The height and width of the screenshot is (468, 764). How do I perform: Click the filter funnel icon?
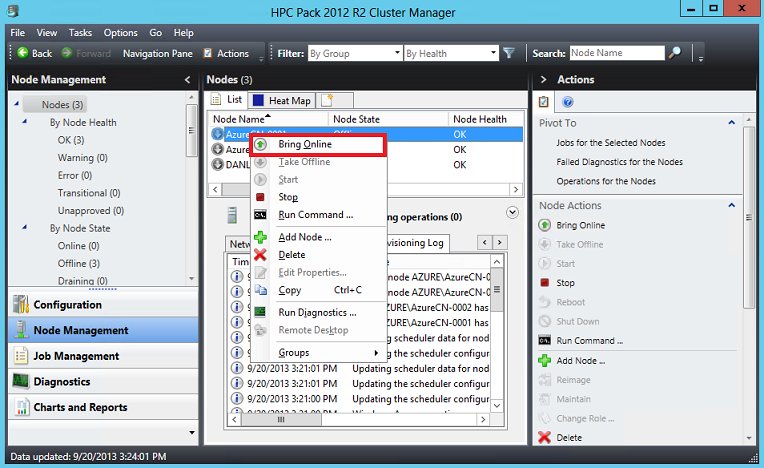pyautogui.click(x=509, y=53)
